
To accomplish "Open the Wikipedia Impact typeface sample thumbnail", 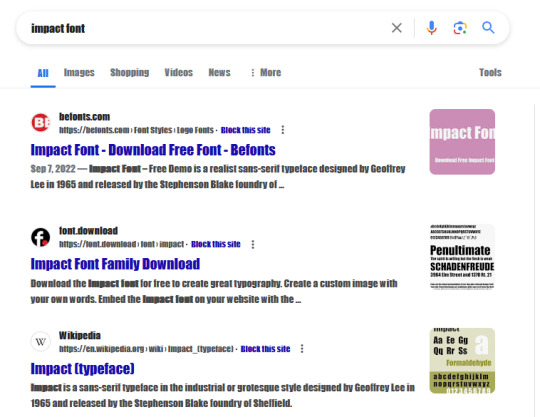I will (462, 361).
